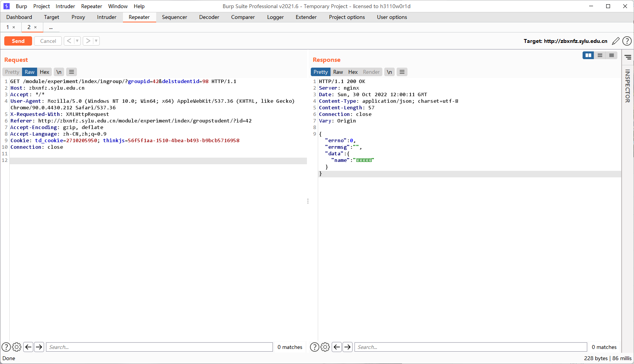Screen dimensions: 634x364
Task: Switch to the Decoder tab
Action: [x=209, y=17]
